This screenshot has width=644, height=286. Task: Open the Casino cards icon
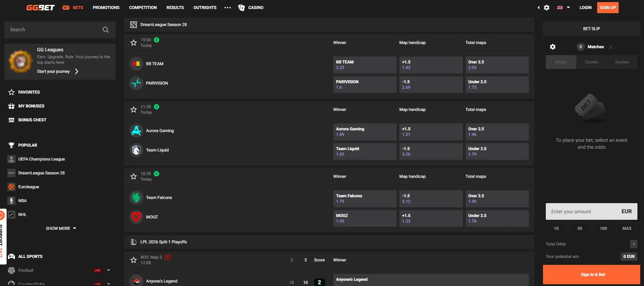click(x=241, y=8)
